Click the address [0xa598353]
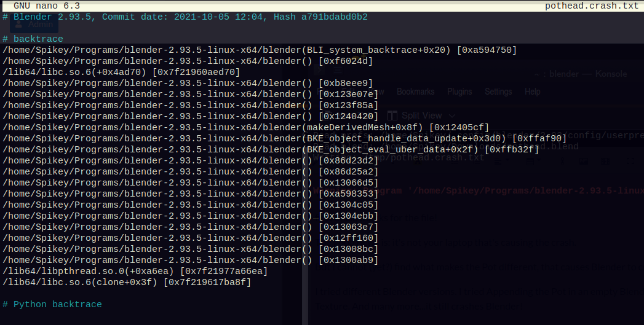 pyautogui.click(x=348, y=194)
